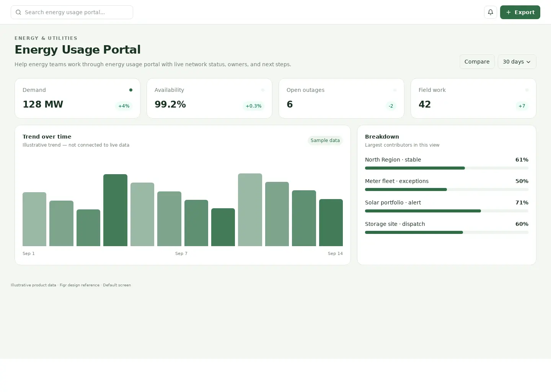The height and width of the screenshot is (392, 551).
Task: Click the Sample data badge
Action: (325, 140)
